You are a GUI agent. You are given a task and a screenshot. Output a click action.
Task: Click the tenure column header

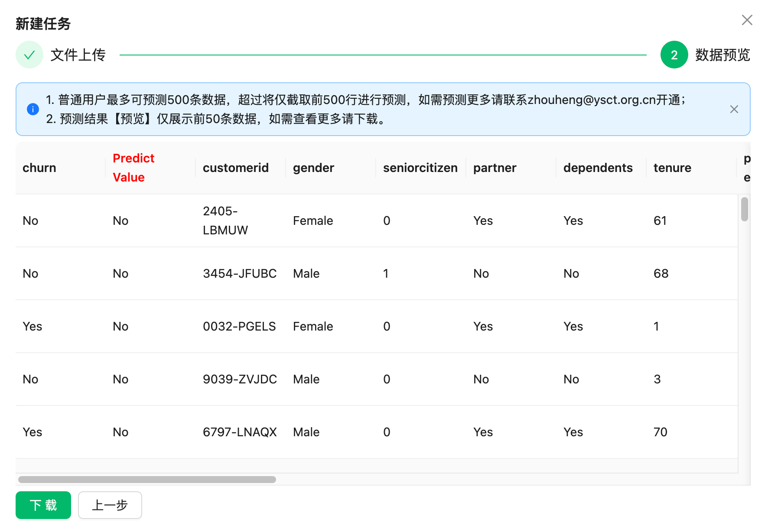pyautogui.click(x=672, y=168)
